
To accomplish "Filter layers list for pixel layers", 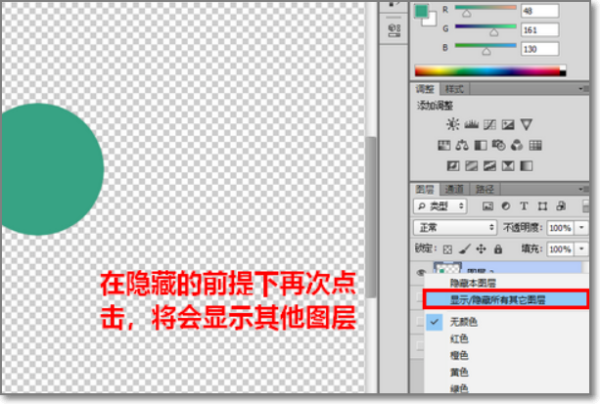I will tap(488, 206).
